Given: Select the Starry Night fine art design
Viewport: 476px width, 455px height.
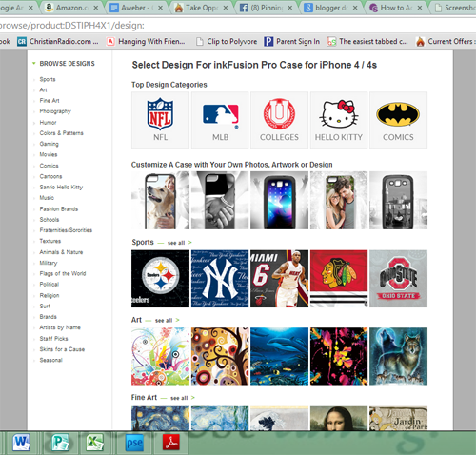Looking at the screenshot, I should tap(160, 418).
